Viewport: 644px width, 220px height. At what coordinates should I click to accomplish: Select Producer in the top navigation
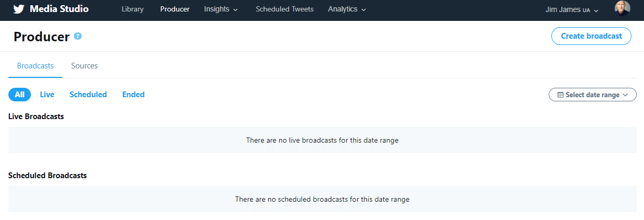point(175,9)
